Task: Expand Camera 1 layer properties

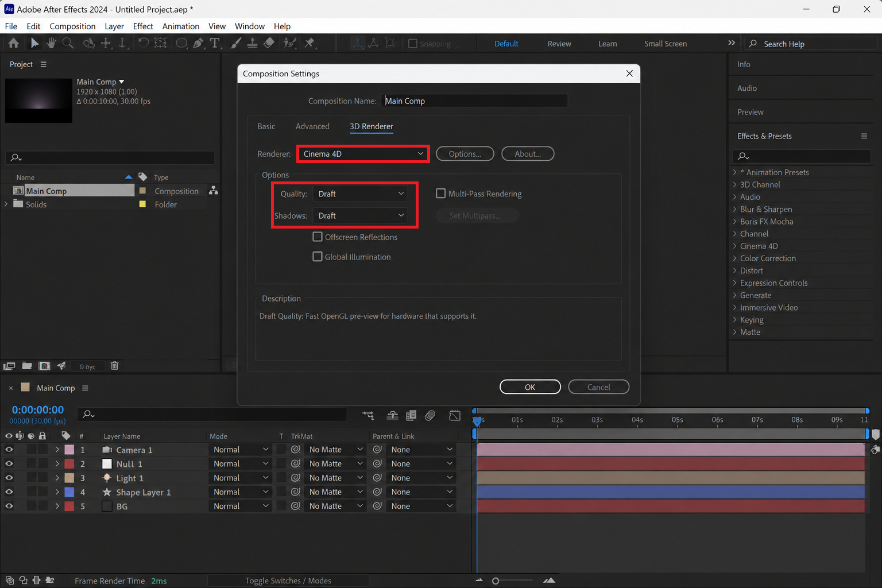Action: point(57,450)
